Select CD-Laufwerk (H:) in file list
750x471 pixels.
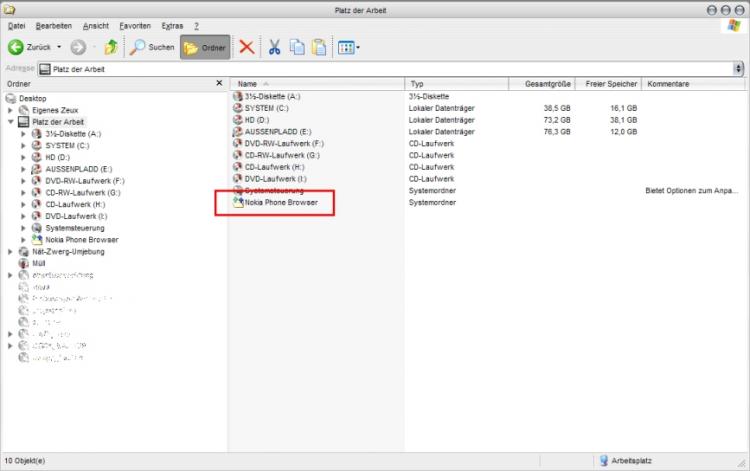point(275,167)
